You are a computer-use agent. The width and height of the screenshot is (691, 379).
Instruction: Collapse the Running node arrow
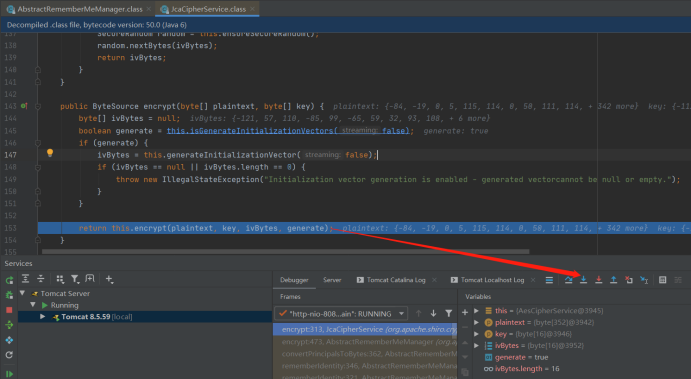coord(33,305)
